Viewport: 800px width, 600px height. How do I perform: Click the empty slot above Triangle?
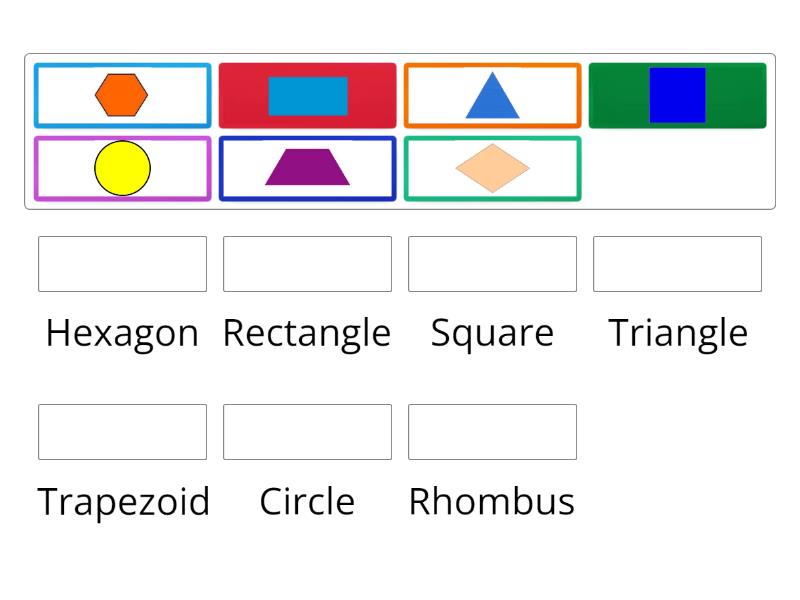click(x=677, y=264)
